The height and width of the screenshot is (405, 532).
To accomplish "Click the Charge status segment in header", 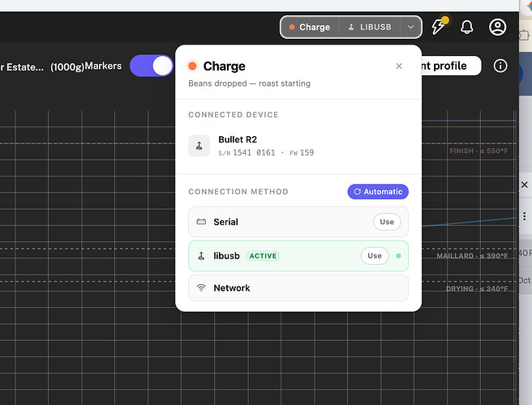I will point(310,27).
